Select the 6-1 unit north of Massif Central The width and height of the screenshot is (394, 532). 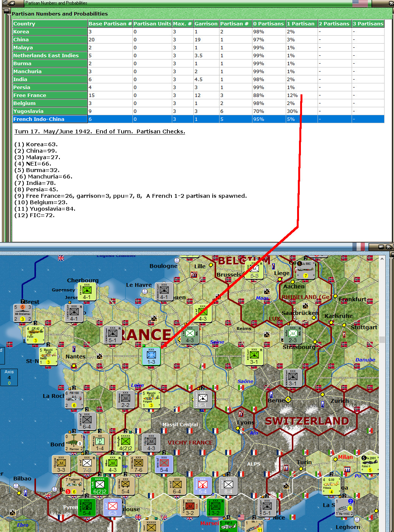(x=202, y=399)
